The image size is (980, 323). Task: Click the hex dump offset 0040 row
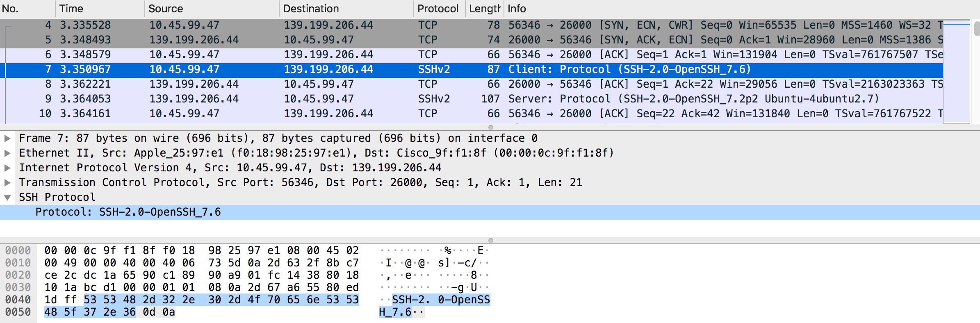click(18, 300)
